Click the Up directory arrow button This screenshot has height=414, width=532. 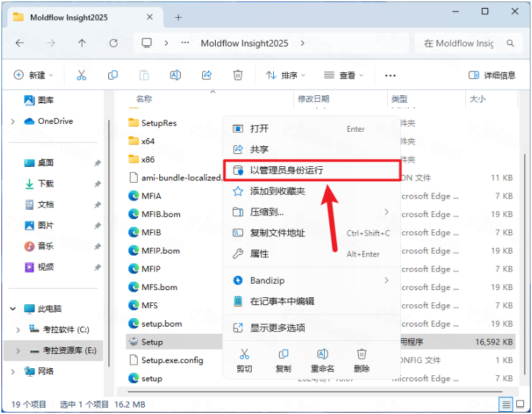(x=82, y=43)
